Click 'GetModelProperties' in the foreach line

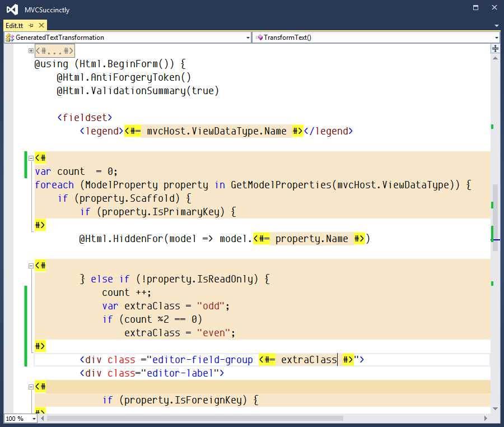click(x=281, y=185)
